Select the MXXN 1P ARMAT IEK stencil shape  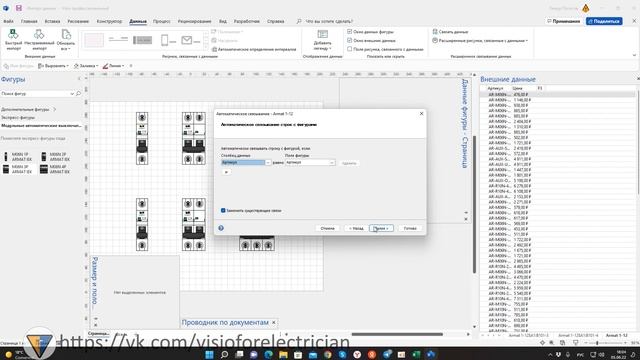tap(19, 157)
